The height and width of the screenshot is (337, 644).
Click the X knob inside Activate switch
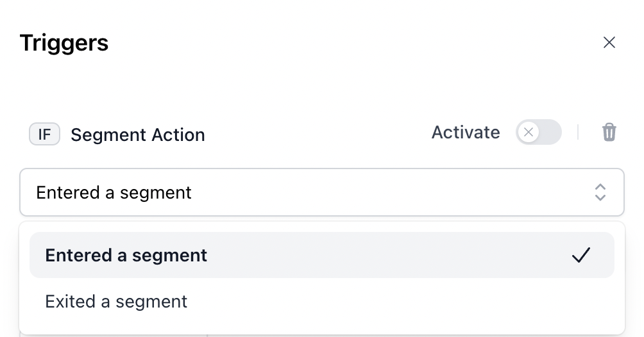click(529, 132)
